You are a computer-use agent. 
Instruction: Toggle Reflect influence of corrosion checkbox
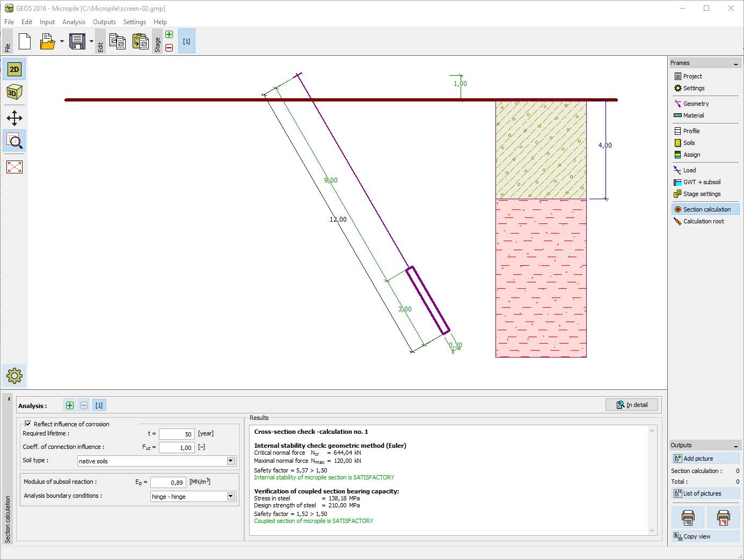point(28,424)
